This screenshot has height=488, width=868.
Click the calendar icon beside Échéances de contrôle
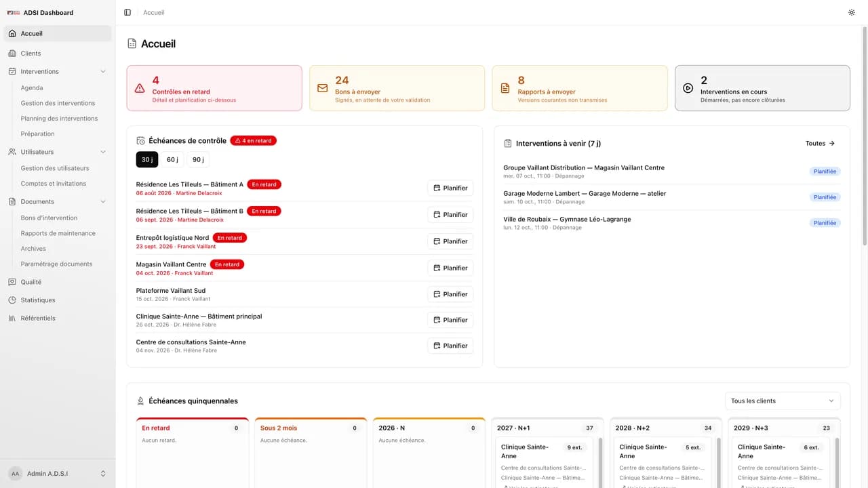pos(140,141)
